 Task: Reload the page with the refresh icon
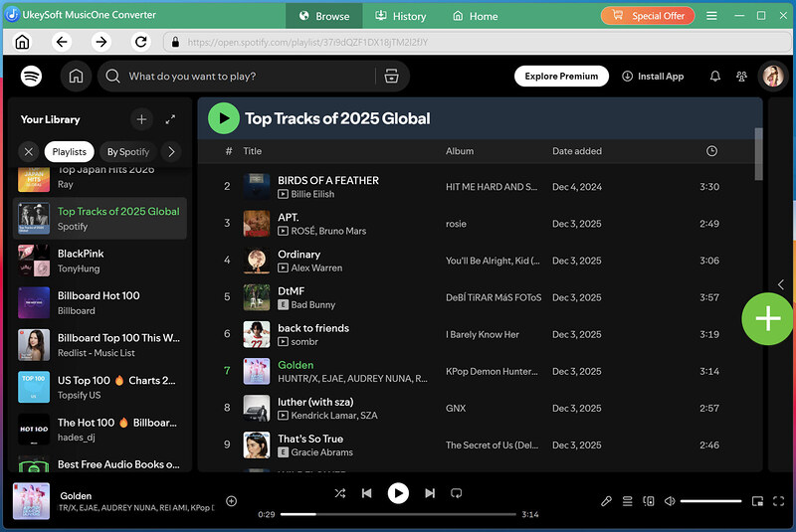[x=140, y=42]
